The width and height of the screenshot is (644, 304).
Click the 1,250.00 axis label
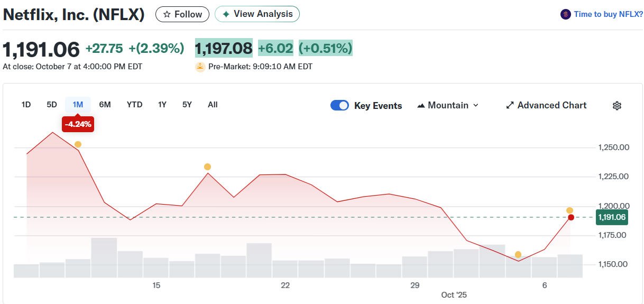click(x=614, y=148)
